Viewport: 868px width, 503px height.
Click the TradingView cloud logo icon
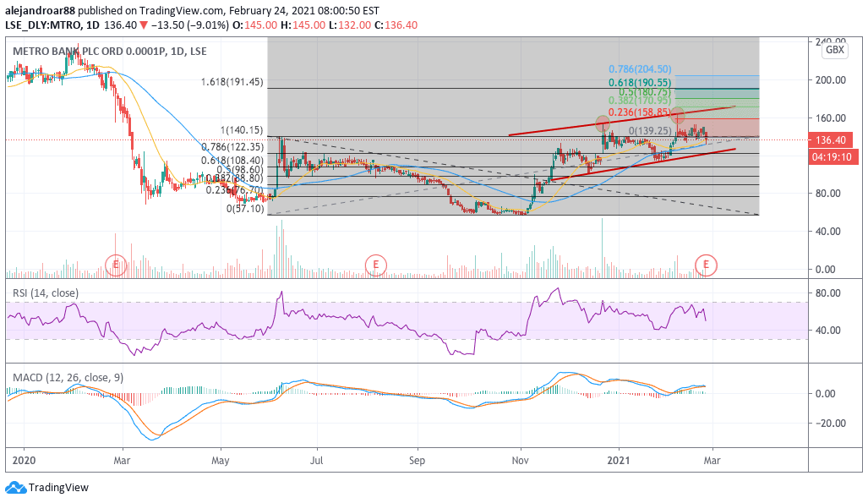pos(15,488)
